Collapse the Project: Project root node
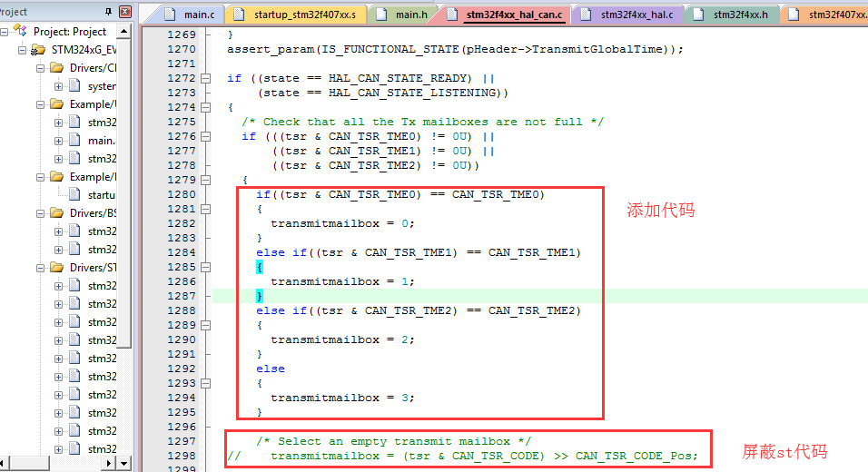 (5, 32)
